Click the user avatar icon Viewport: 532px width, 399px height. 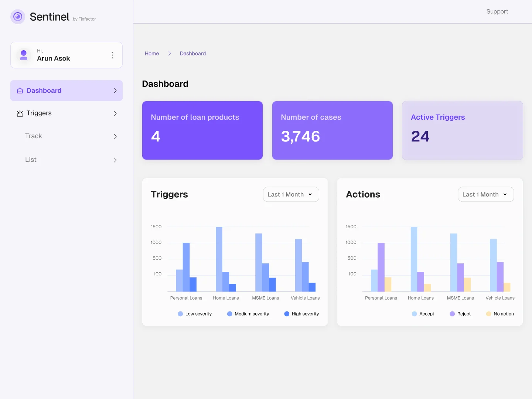[24, 55]
